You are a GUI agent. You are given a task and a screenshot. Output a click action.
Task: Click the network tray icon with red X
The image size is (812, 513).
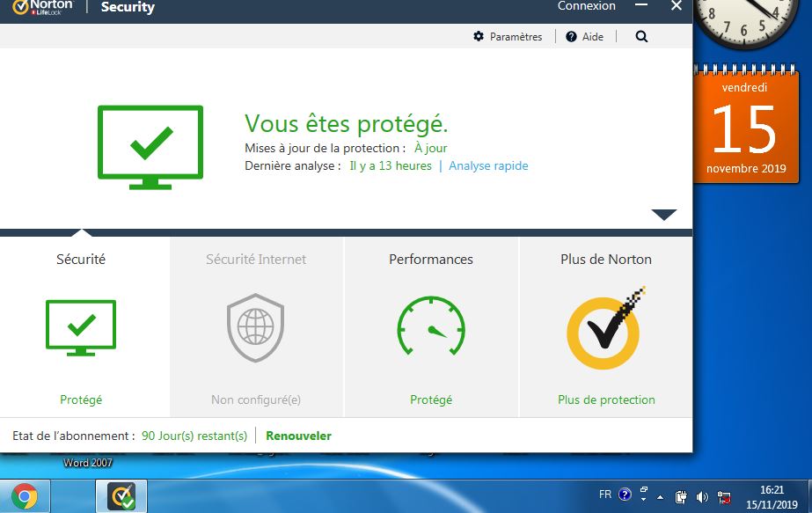click(x=724, y=497)
